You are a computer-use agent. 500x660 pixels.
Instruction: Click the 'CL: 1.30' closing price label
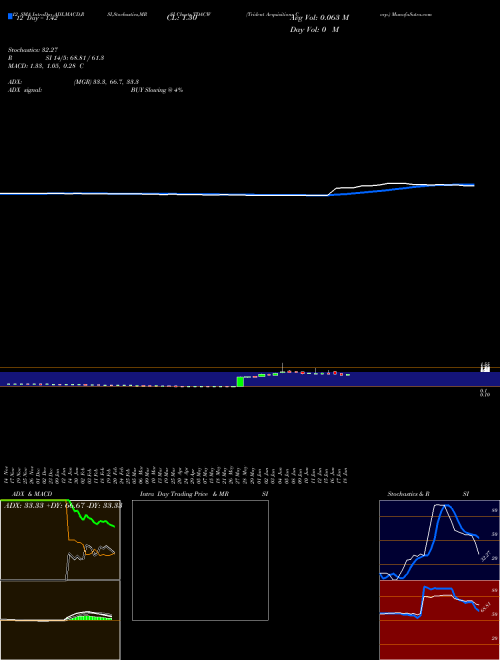(x=182, y=18)
